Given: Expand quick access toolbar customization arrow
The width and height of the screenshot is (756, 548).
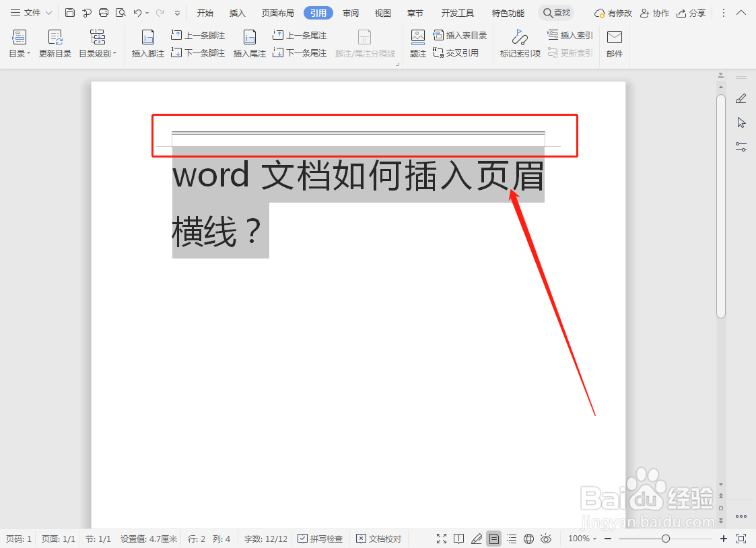Looking at the screenshot, I should point(178,13).
